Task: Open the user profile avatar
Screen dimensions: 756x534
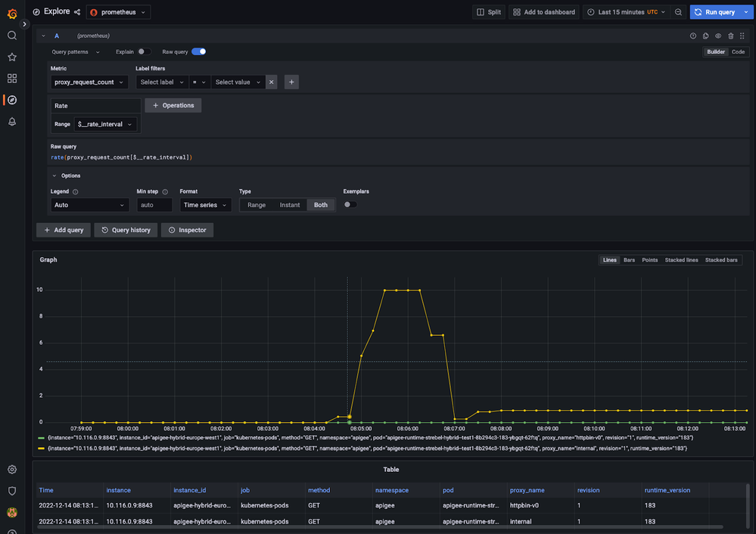Action: [12, 512]
